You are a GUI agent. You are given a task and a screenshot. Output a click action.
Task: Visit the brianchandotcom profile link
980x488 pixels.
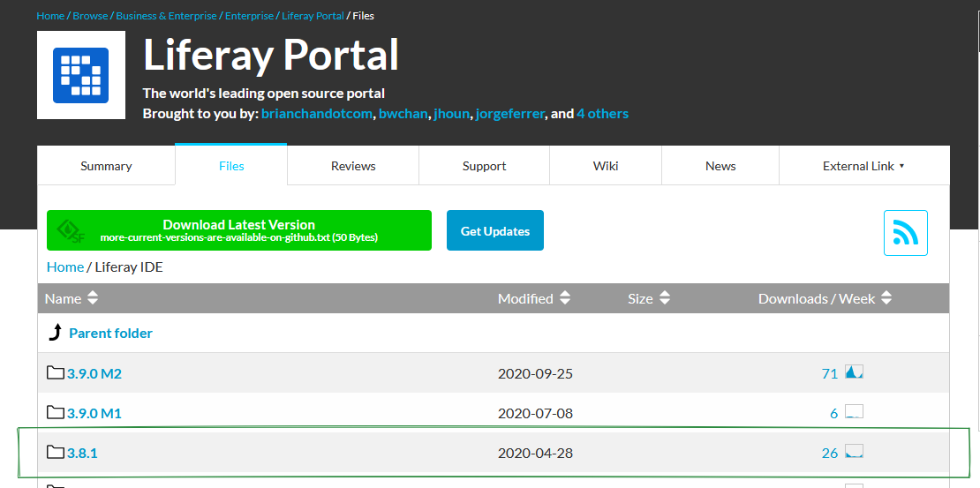click(x=317, y=114)
